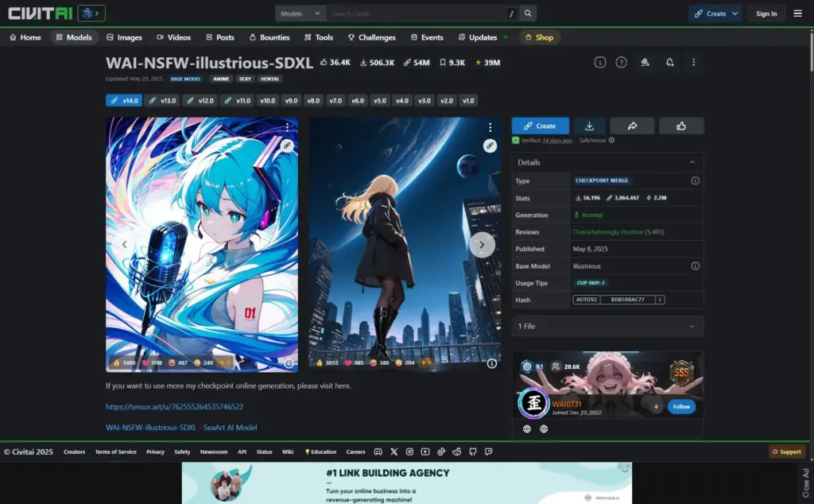The width and height of the screenshot is (814, 504).
Task: Show previous image with left arrow
Action: click(x=125, y=245)
